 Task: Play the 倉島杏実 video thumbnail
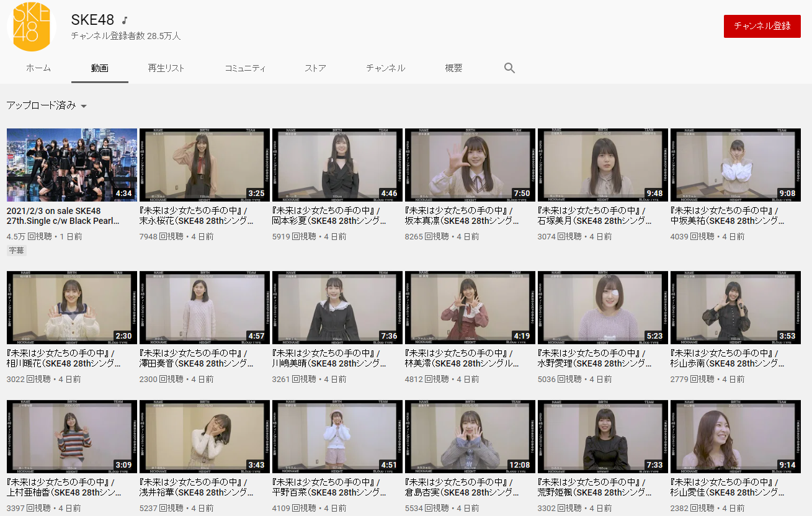(x=470, y=437)
